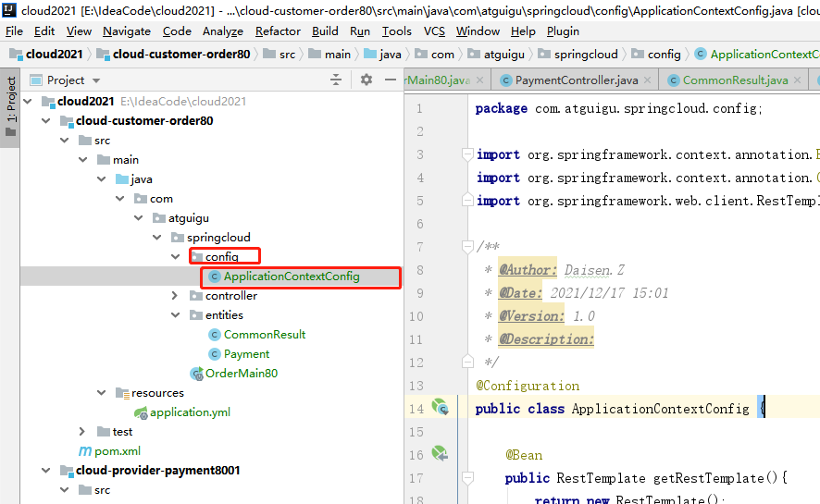
Task: Click cloud-customer-order80 breadcrumb
Action: [174, 55]
